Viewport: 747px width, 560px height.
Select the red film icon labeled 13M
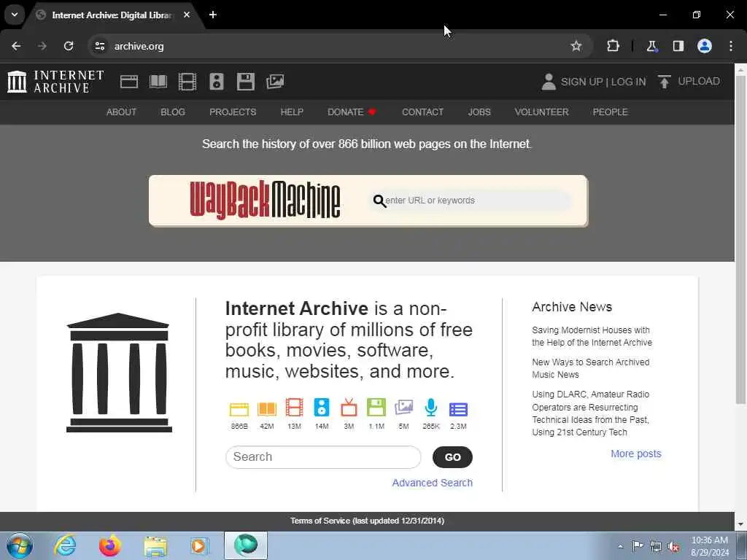[x=295, y=408]
